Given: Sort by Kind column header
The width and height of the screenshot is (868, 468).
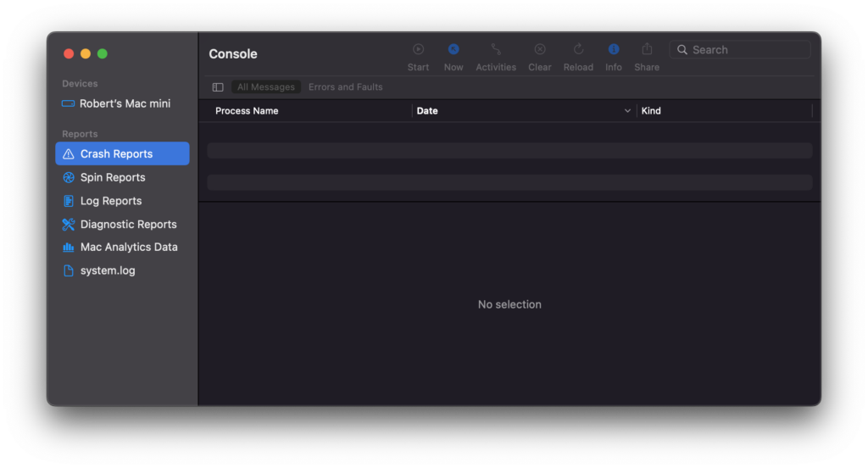Looking at the screenshot, I should [651, 111].
